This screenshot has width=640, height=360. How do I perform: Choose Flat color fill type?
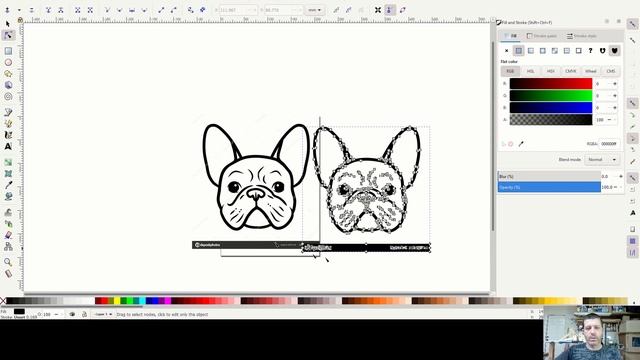click(x=518, y=51)
